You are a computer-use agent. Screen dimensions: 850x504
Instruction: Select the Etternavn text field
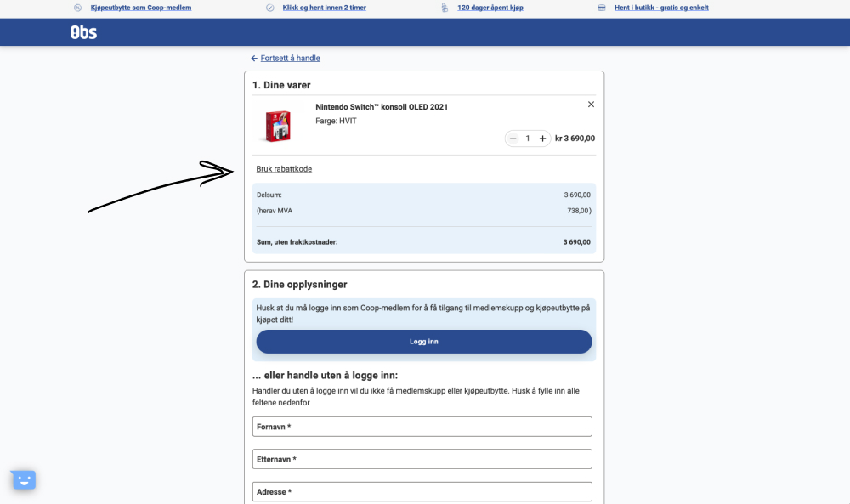(422, 459)
